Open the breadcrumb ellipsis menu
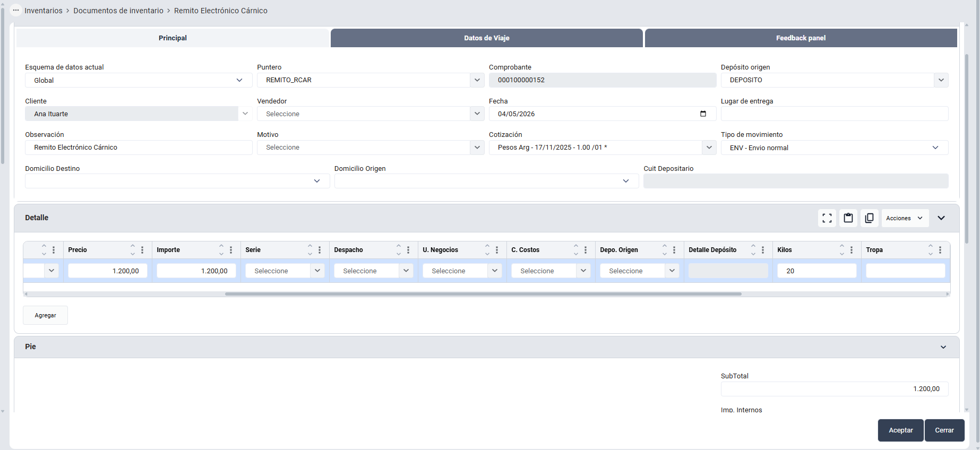Viewport: 980px width, 450px height. click(x=16, y=10)
